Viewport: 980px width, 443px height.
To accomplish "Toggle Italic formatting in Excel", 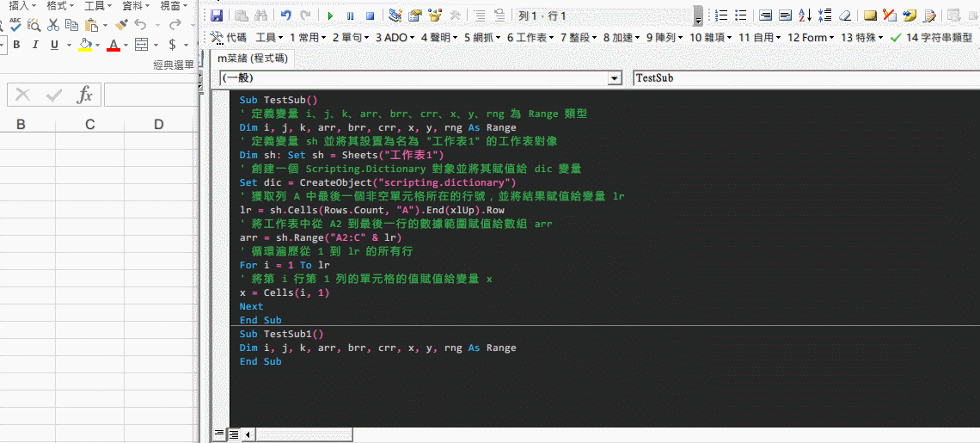I will 35,45.
